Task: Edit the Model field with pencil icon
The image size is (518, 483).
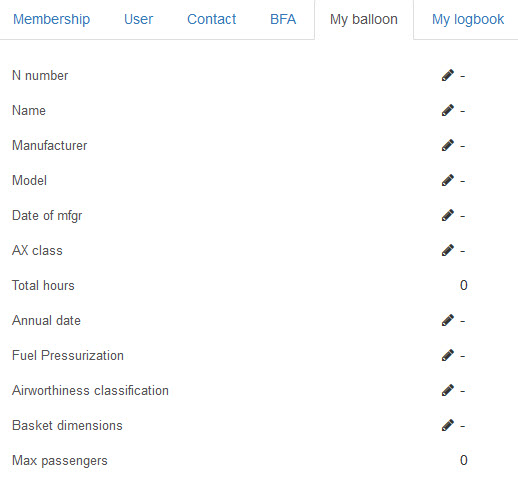Action: point(448,180)
